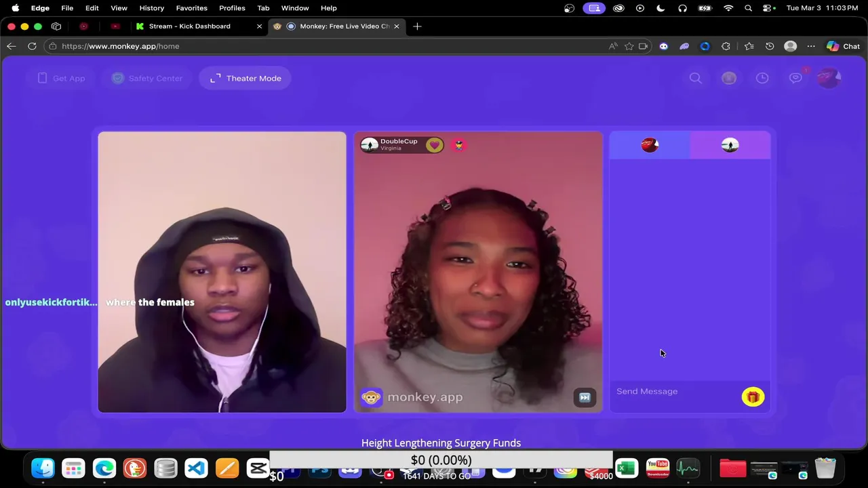
Task: Open the blue ring extension icon
Action: point(705,46)
